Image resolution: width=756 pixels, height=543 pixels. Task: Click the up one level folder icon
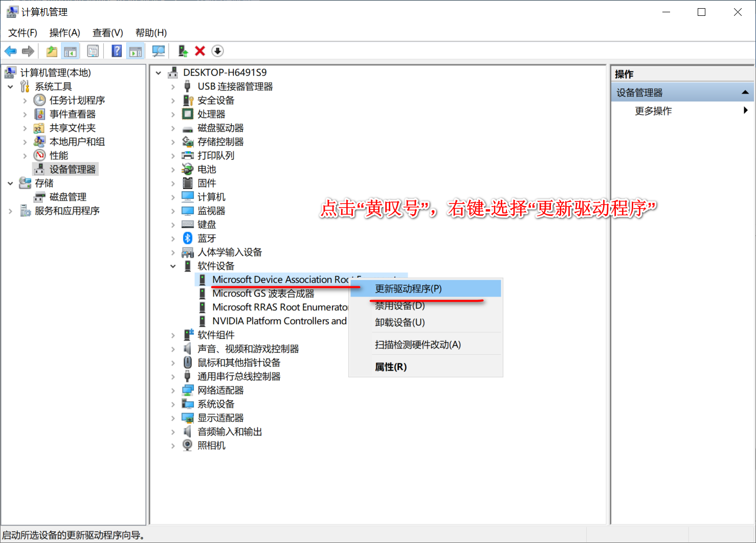(52, 51)
